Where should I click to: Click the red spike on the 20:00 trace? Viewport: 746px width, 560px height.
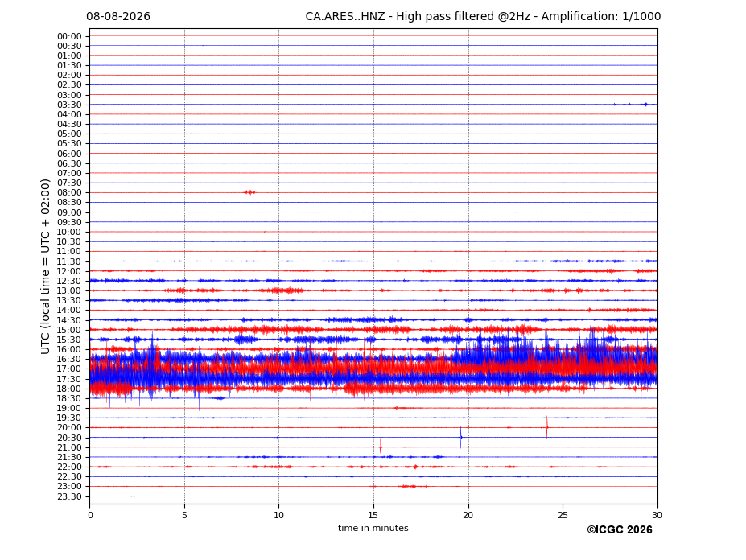pos(546,427)
